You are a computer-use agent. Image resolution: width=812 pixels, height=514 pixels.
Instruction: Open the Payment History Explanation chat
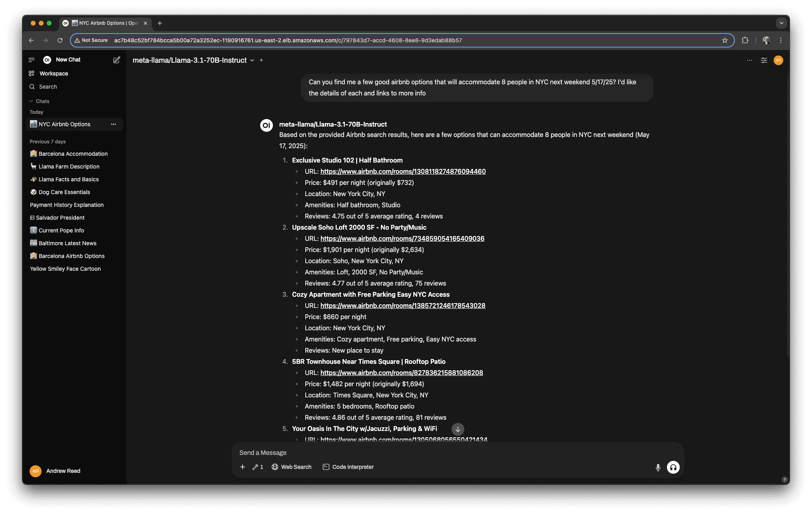tap(74, 205)
